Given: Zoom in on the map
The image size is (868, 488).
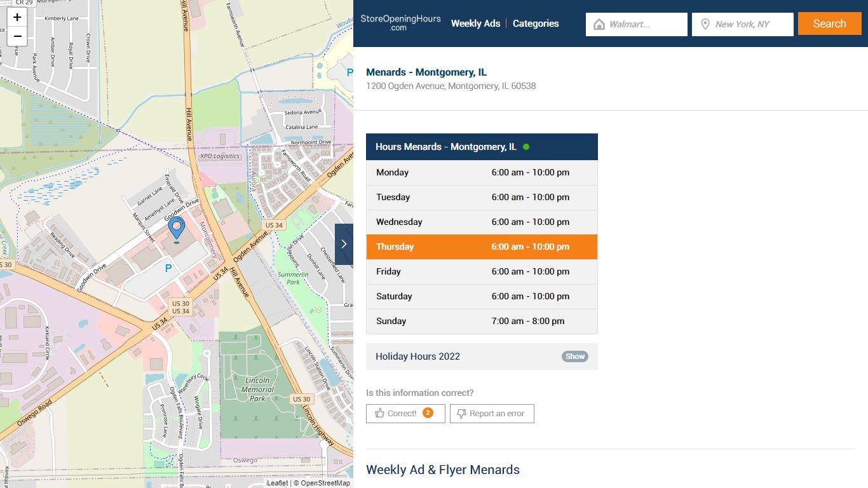Looking at the screenshot, I should [17, 17].
